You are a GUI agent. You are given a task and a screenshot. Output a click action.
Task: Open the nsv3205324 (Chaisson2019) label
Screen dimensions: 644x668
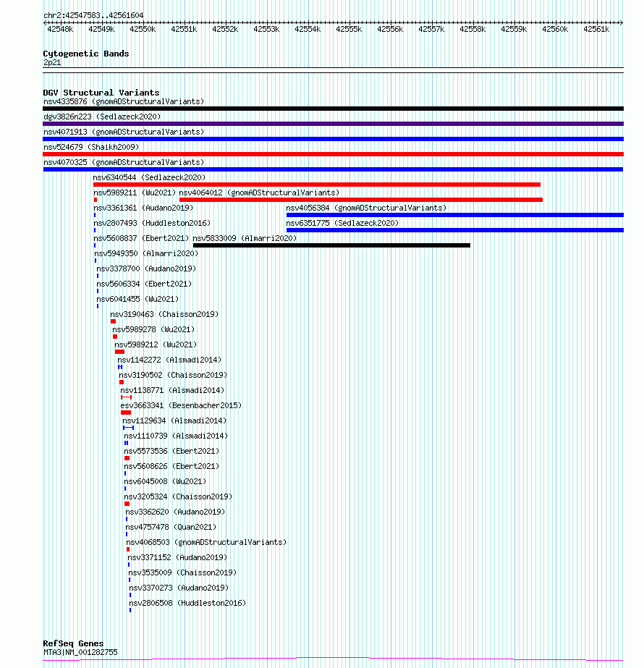tap(178, 496)
